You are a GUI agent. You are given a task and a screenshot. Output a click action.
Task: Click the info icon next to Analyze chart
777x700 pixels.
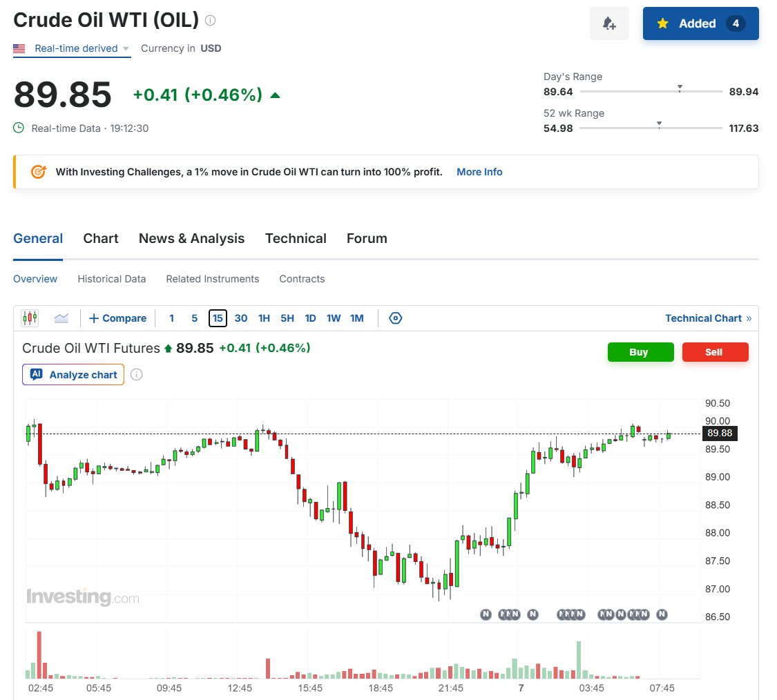click(136, 375)
